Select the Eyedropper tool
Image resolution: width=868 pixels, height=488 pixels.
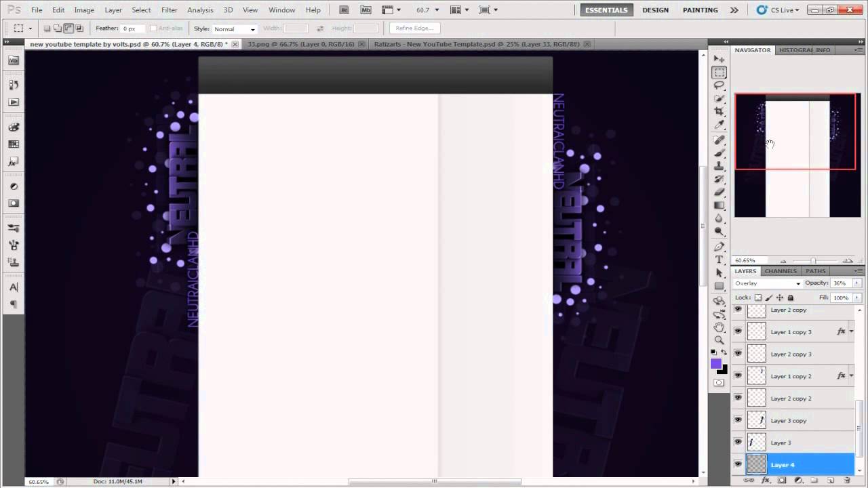pos(719,125)
